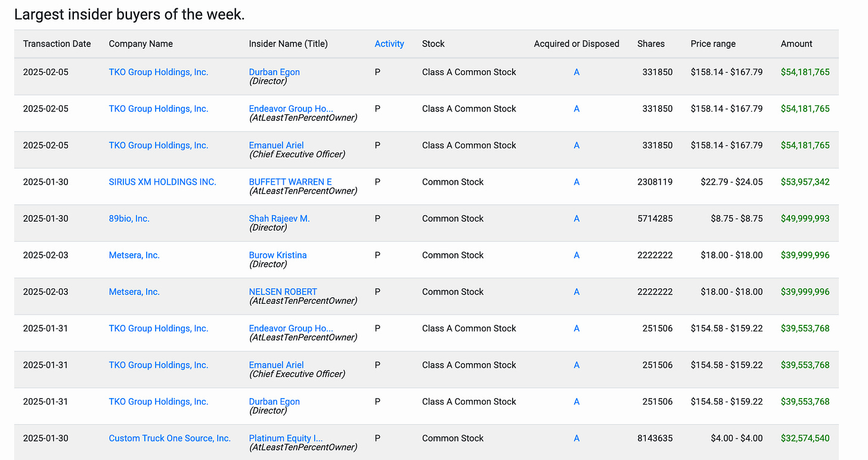Select the $49,999,993 amount value

coord(805,219)
